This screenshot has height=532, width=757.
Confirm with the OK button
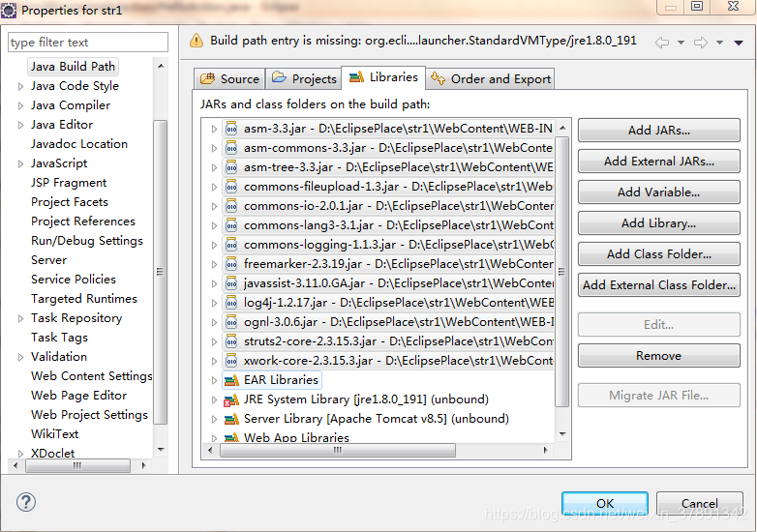tap(604, 504)
